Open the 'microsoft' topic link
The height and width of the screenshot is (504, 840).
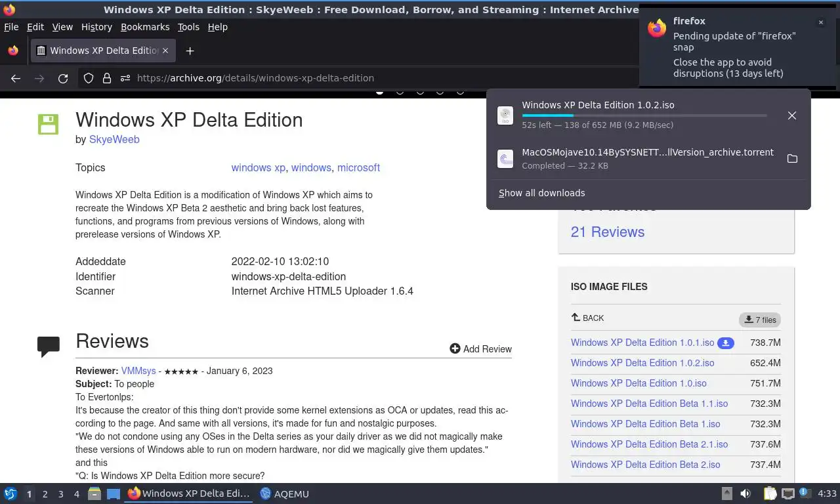point(358,167)
